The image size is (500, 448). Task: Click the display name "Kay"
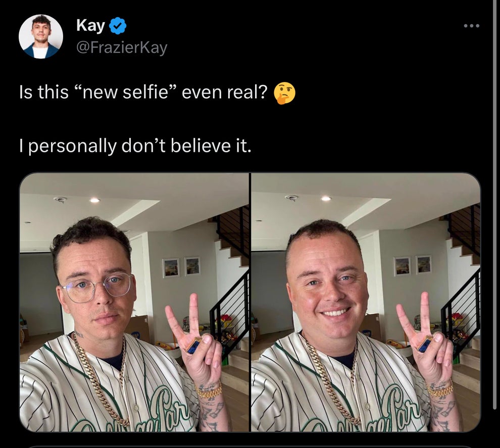pyautogui.click(x=89, y=25)
